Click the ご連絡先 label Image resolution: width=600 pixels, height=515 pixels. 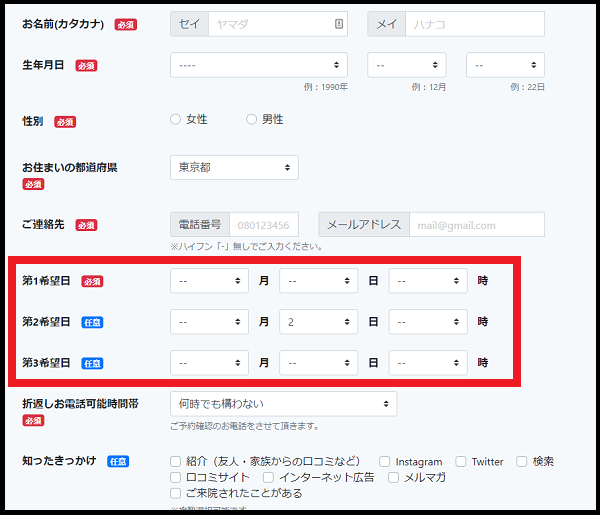43,224
